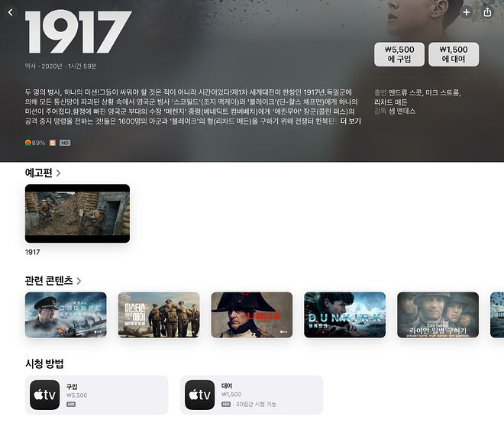Go back using the top-left chevron

click(10, 12)
